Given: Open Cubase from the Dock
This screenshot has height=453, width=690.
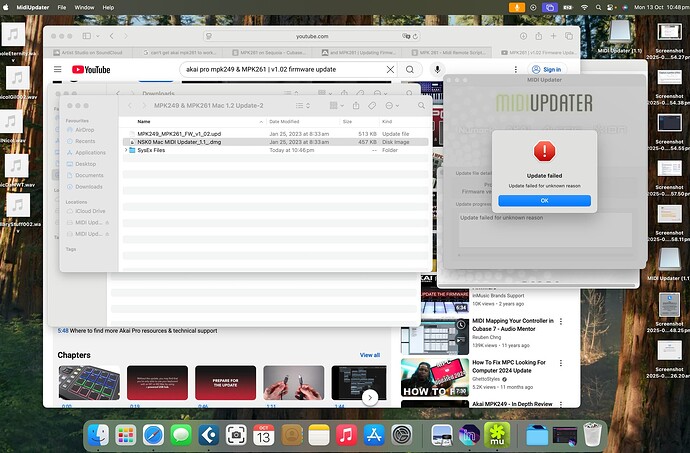Looking at the screenshot, I should pyautogui.click(x=209, y=435).
